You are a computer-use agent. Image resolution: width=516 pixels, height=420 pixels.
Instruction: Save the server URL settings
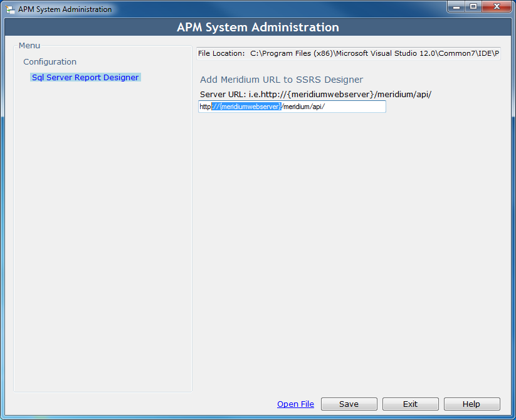[349, 404]
